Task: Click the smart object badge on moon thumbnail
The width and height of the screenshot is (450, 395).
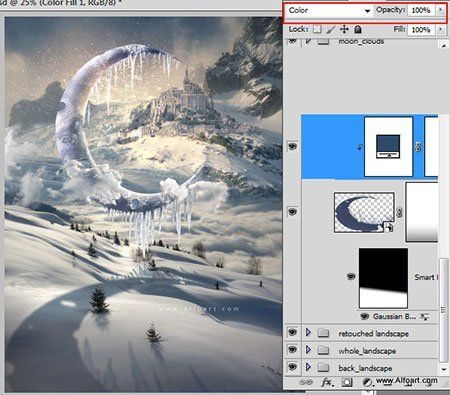Action: 389,227
